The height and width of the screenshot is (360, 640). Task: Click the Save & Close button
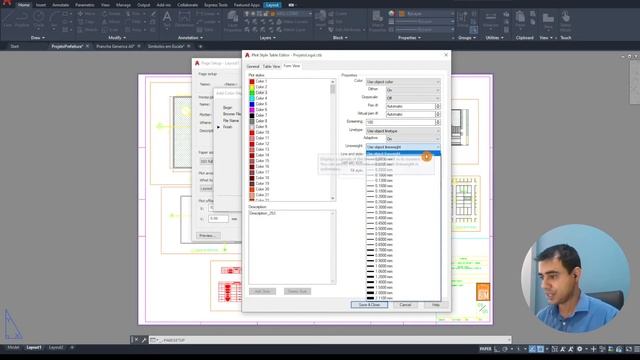click(x=369, y=305)
